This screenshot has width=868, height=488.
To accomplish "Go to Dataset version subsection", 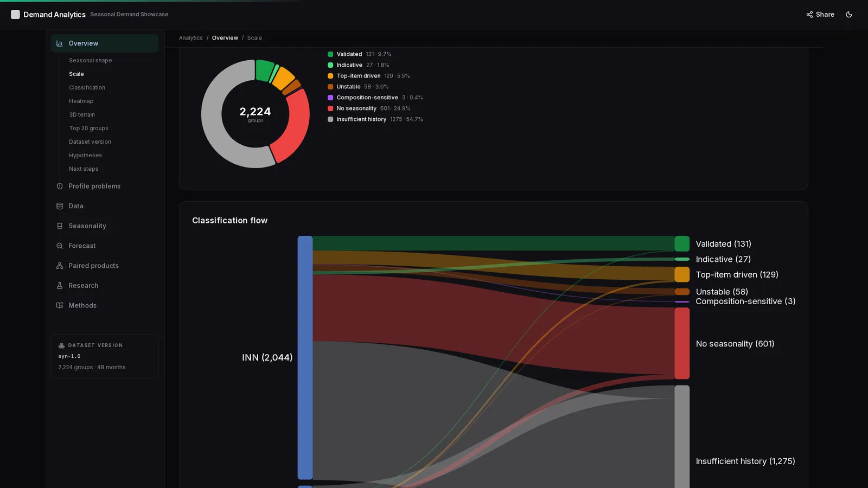I will click(x=90, y=142).
